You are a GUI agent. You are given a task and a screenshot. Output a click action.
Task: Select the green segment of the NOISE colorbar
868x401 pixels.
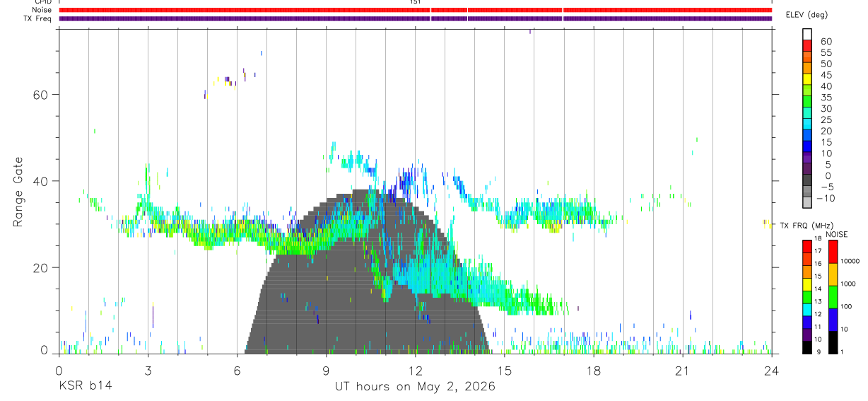pos(833,297)
